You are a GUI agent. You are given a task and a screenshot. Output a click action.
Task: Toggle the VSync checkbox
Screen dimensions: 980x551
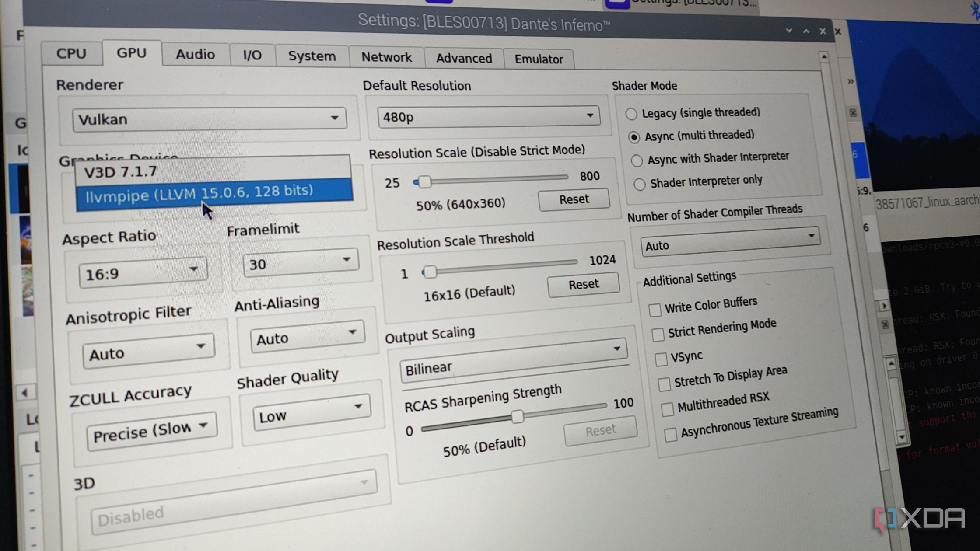661,359
